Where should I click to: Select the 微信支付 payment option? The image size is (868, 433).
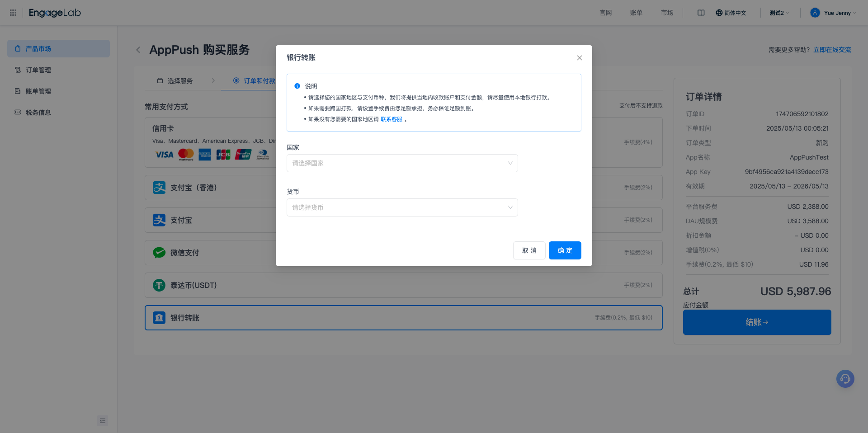[404, 253]
